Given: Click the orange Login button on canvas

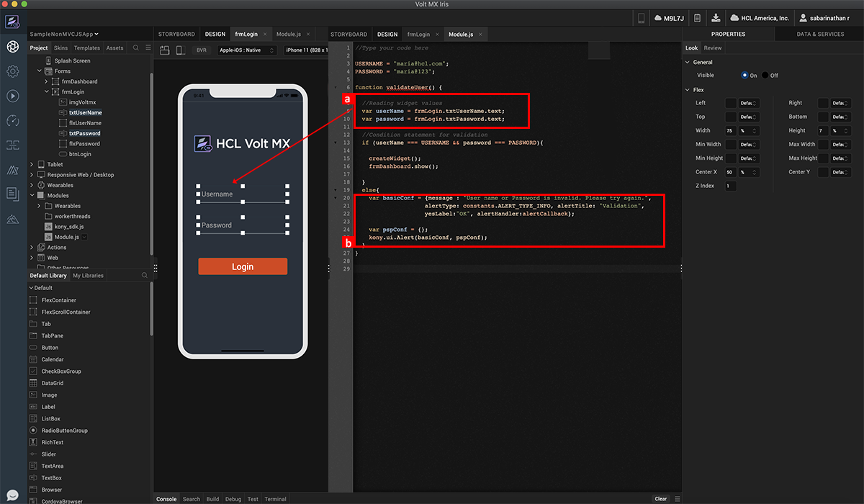Looking at the screenshot, I should pos(243,266).
